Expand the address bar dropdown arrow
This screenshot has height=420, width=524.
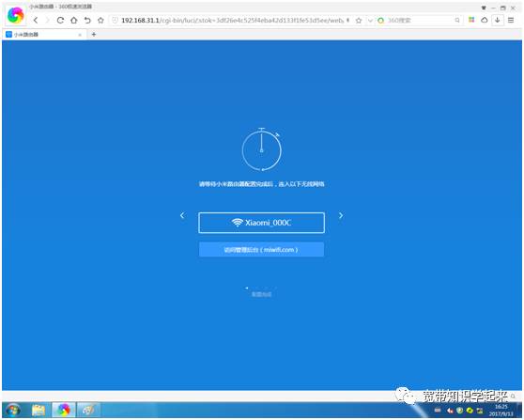[x=370, y=21]
